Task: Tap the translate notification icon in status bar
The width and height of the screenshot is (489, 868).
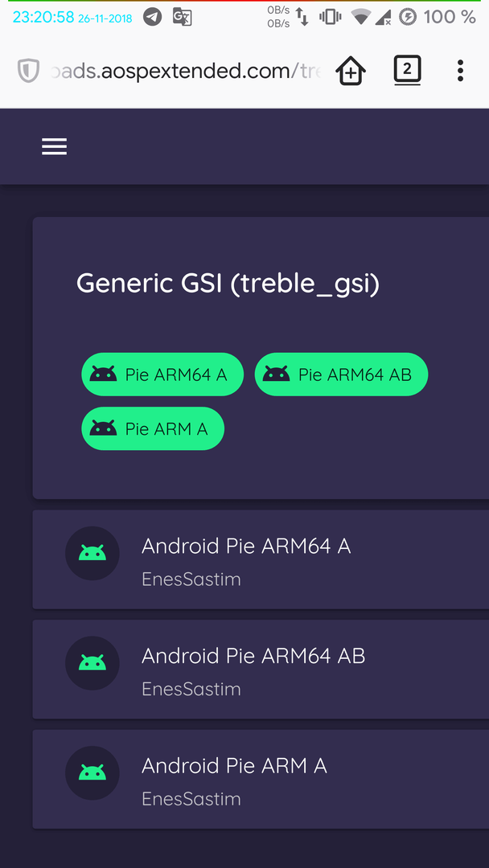Action: click(183, 17)
